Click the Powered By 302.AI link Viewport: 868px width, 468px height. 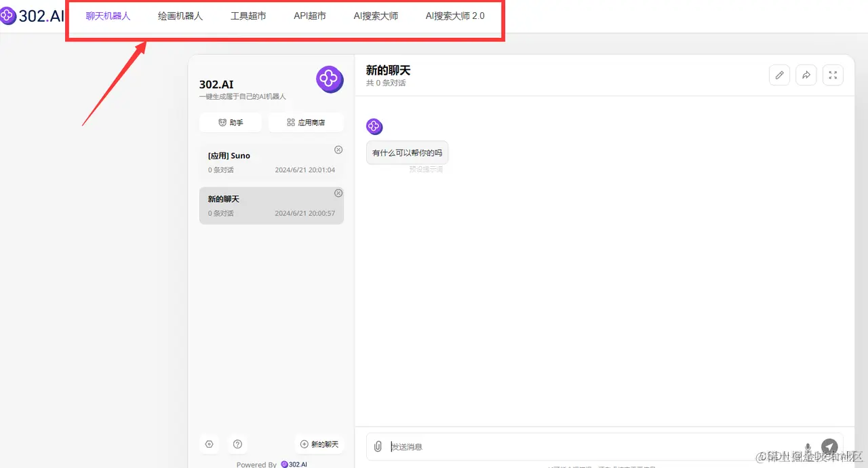(273, 464)
